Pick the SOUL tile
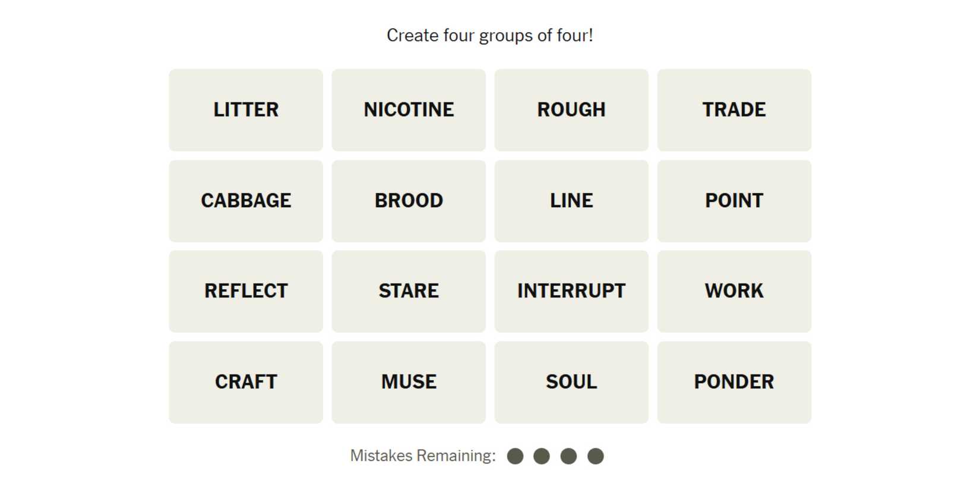The width and height of the screenshot is (980, 490). tap(571, 382)
